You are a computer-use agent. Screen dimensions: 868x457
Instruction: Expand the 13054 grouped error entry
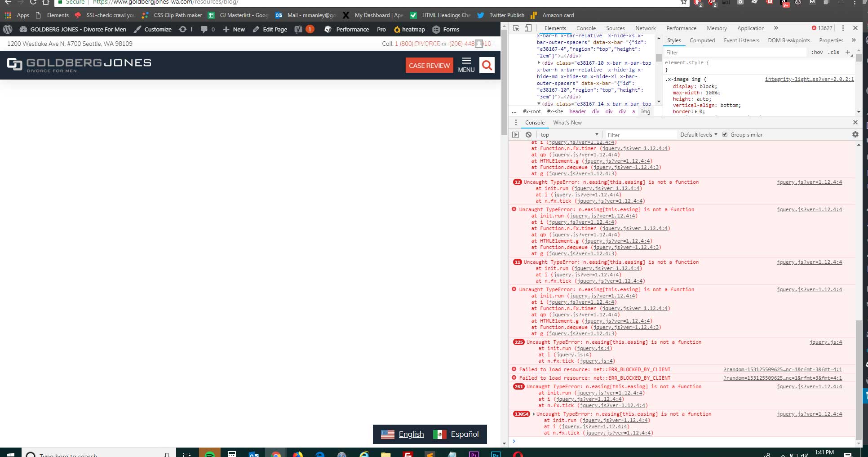pyautogui.click(x=533, y=414)
